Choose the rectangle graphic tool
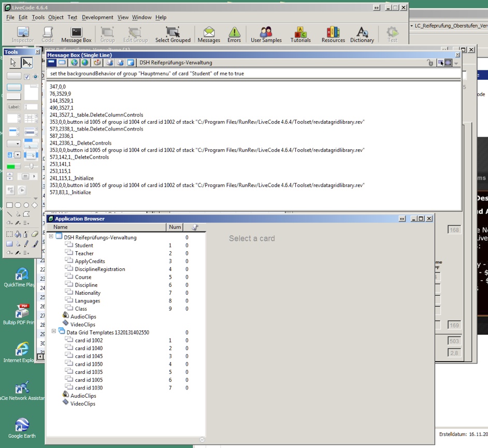The image size is (488, 448). point(9,205)
